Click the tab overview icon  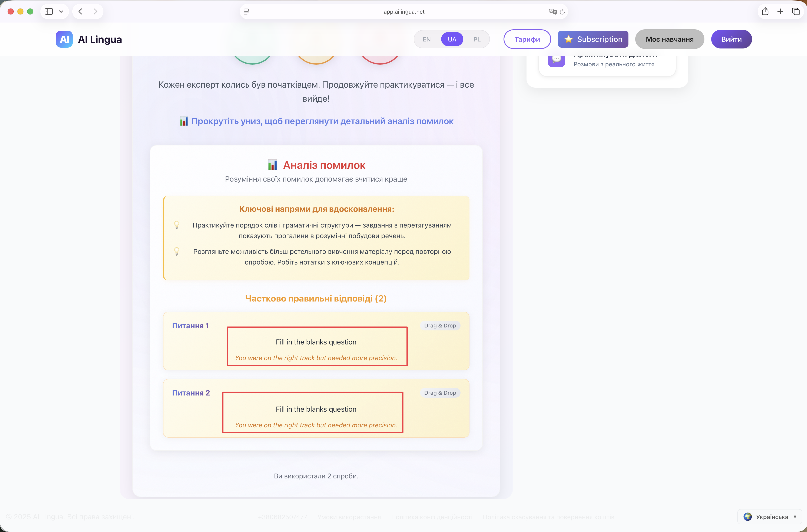796,11
